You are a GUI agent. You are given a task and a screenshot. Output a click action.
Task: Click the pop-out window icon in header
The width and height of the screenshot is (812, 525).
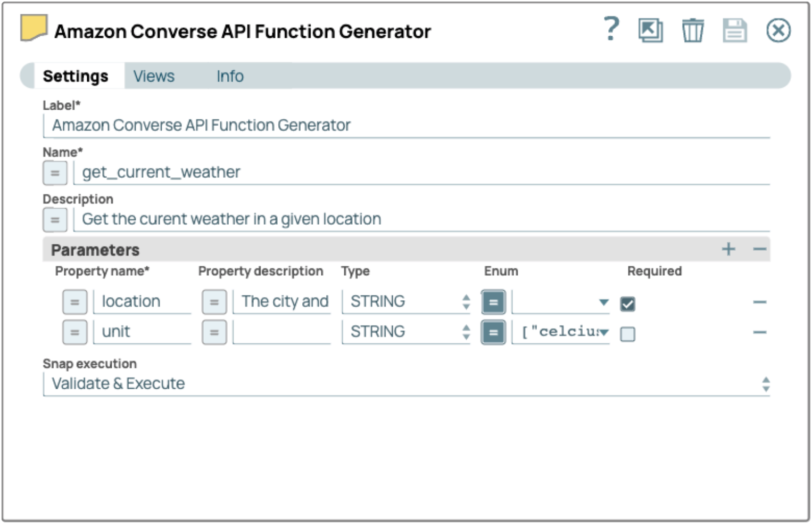tap(650, 30)
